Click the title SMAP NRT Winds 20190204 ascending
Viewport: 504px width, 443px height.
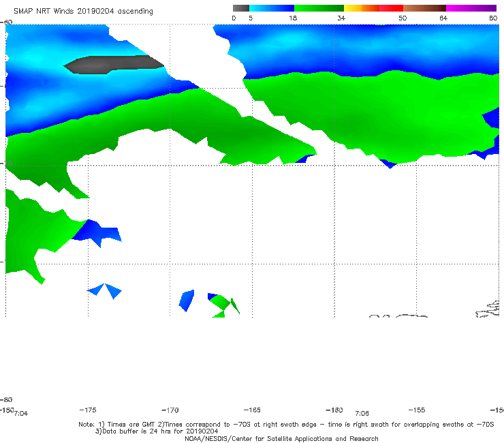click(x=83, y=12)
